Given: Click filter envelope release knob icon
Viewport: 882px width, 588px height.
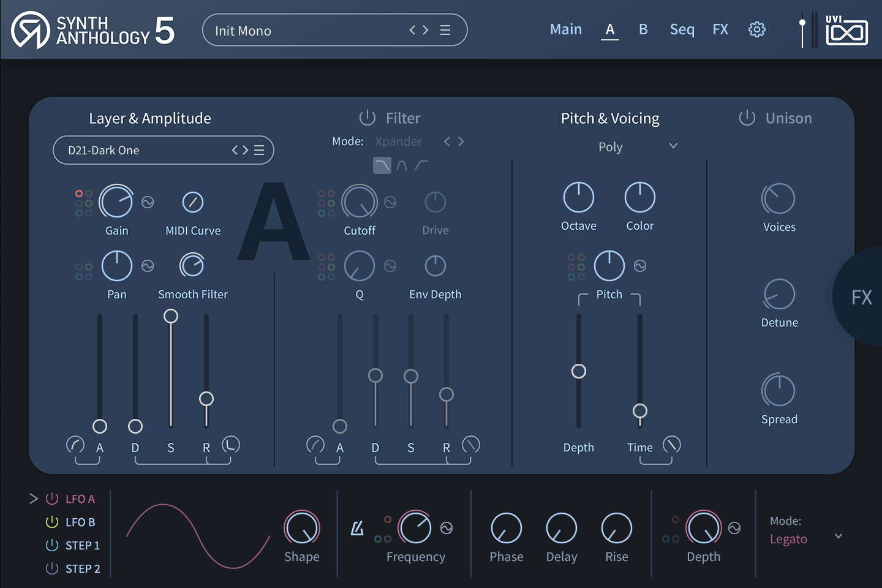Looking at the screenshot, I should 471,445.
